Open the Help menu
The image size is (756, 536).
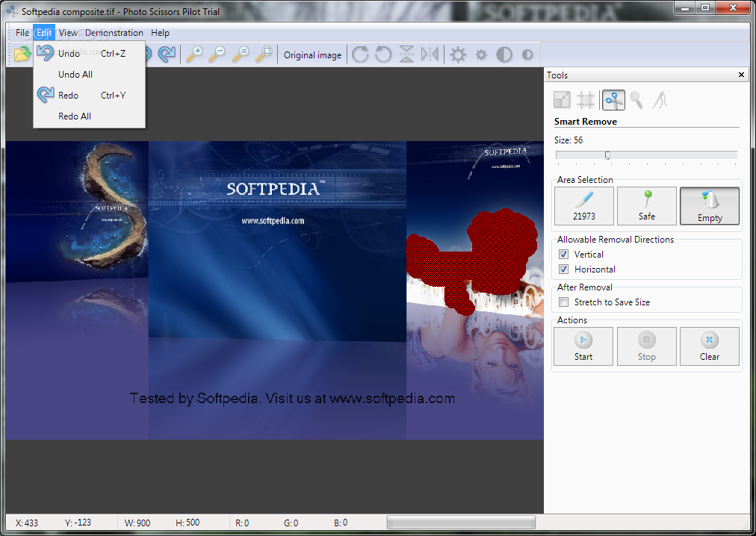[160, 33]
